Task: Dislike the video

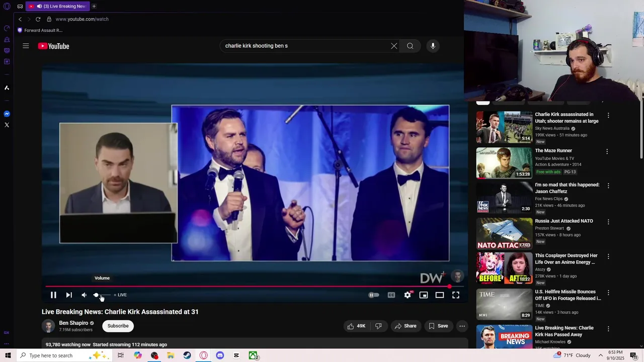Action: (378, 326)
